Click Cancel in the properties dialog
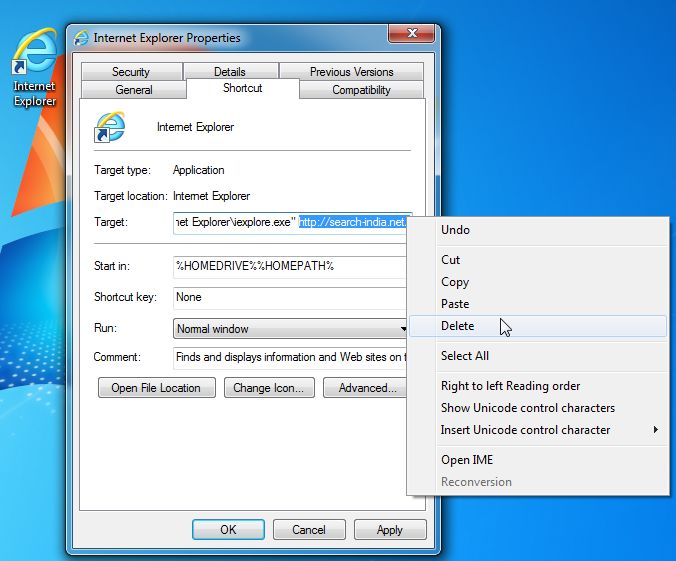This screenshot has width=676, height=561. (309, 530)
